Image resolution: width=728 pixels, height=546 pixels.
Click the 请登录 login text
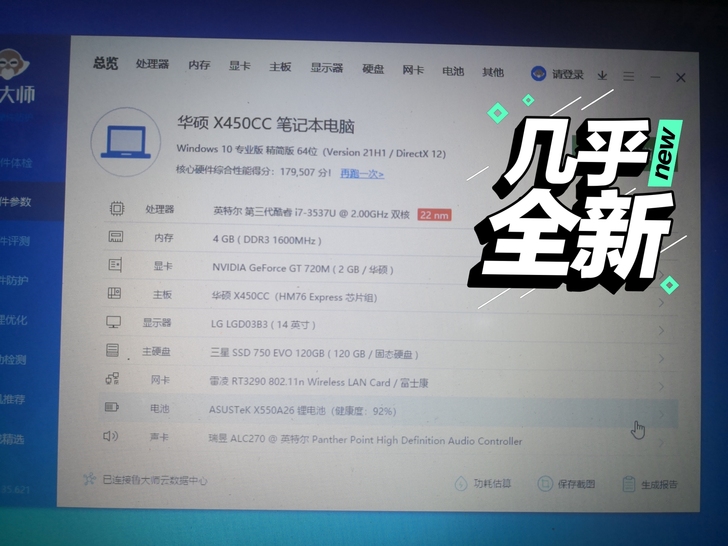[x=567, y=74]
